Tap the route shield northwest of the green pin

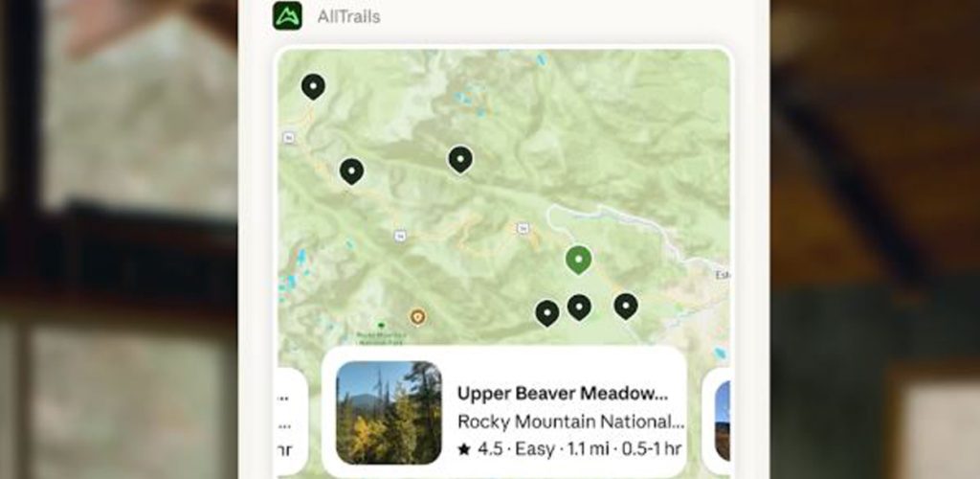[523, 228]
